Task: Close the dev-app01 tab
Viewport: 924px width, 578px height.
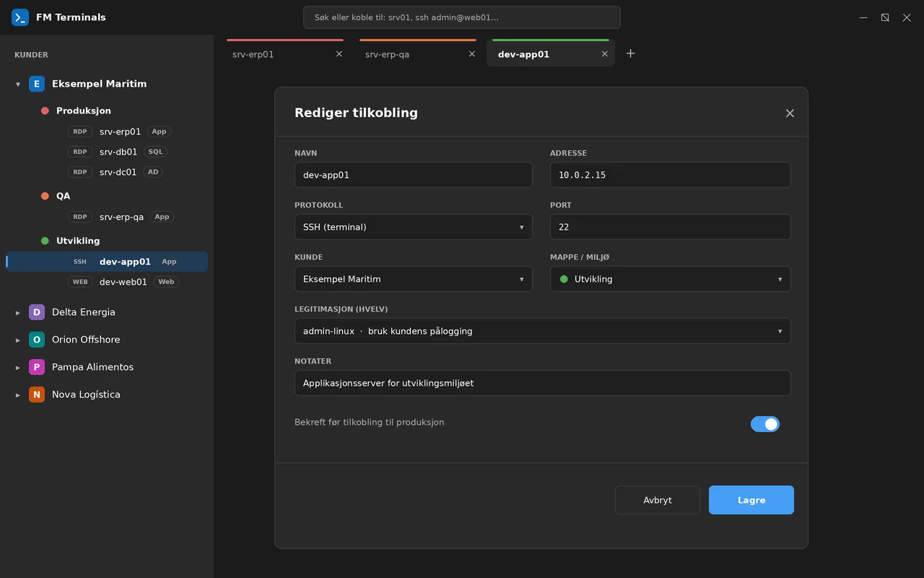Action: (x=605, y=54)
